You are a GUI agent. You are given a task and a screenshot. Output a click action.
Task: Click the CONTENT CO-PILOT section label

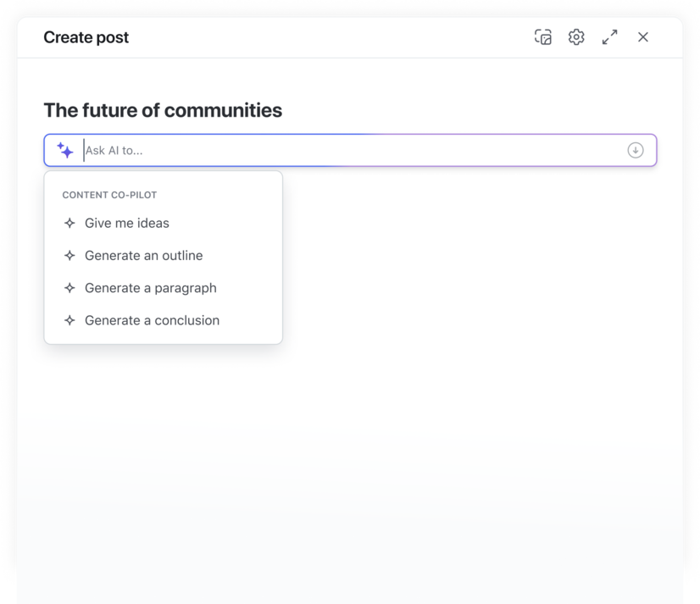pyautogui.click(x=109, y=195)
